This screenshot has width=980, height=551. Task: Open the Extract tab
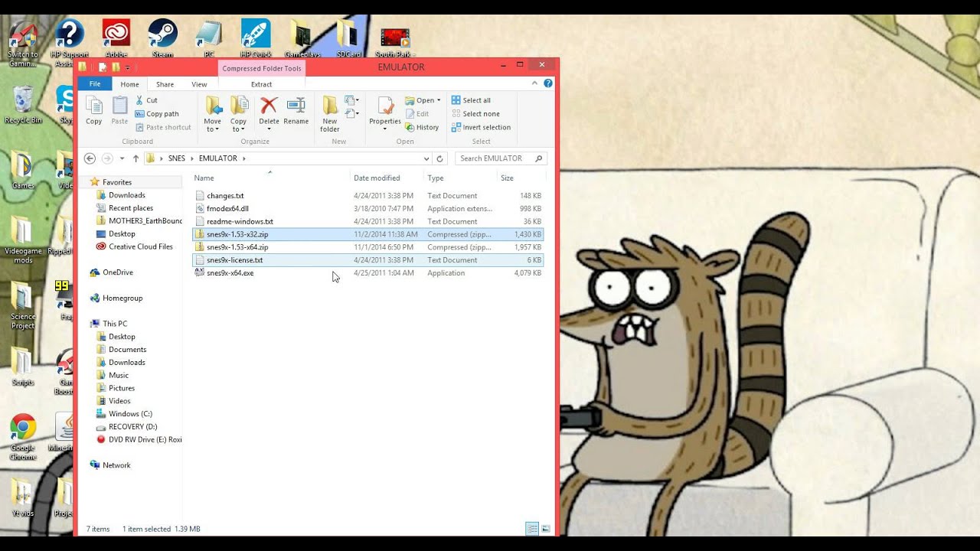coord(262,84)
